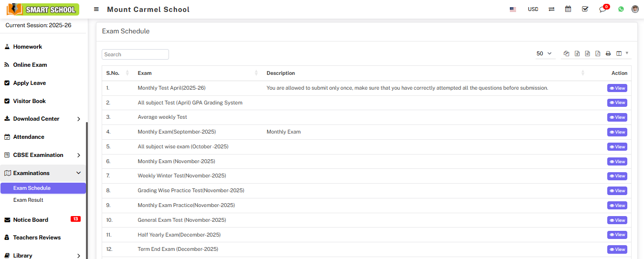This screenshot has width=644, height=259.
Task: View Half Yearly Exam(December-2025) schedule
Action: click(617, 235)
